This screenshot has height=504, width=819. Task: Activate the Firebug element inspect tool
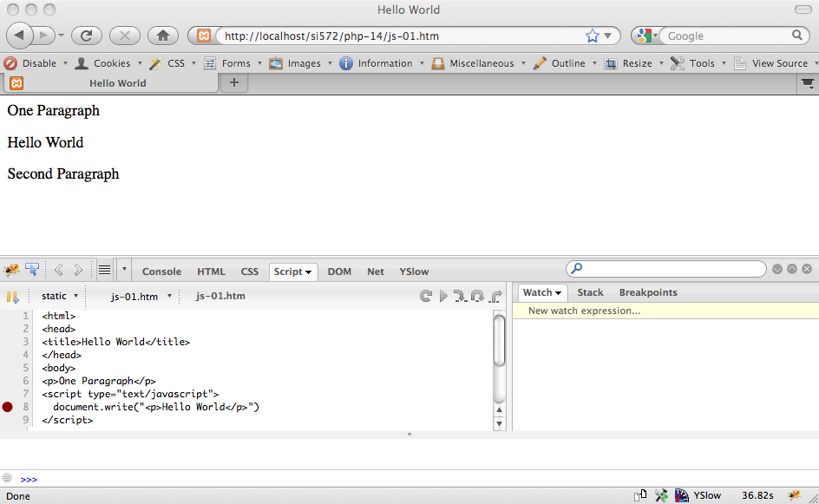pyautogui.click(x=32, y=270)
